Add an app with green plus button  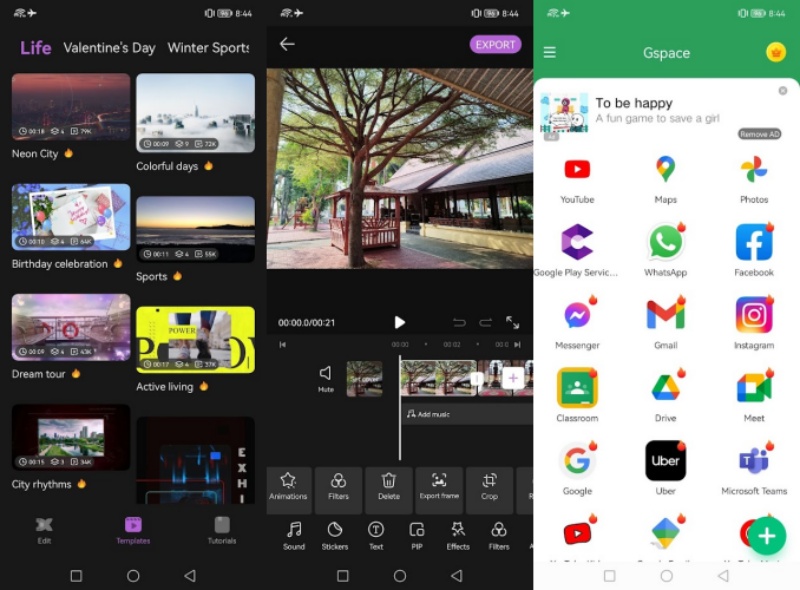767,536
